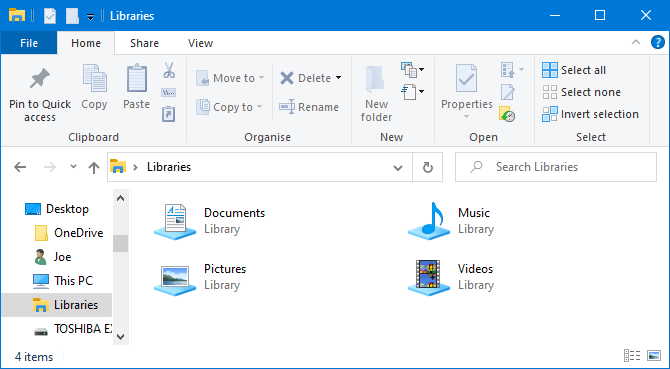Click the refresh button beside address bar
This screenshot has height=369, width=670.
point(428,167)
